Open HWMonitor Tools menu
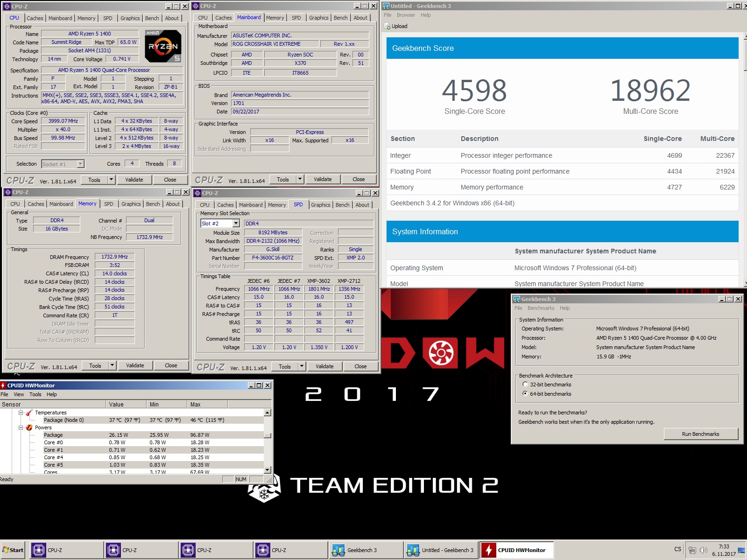747x560 pixels. pos(35,394)
